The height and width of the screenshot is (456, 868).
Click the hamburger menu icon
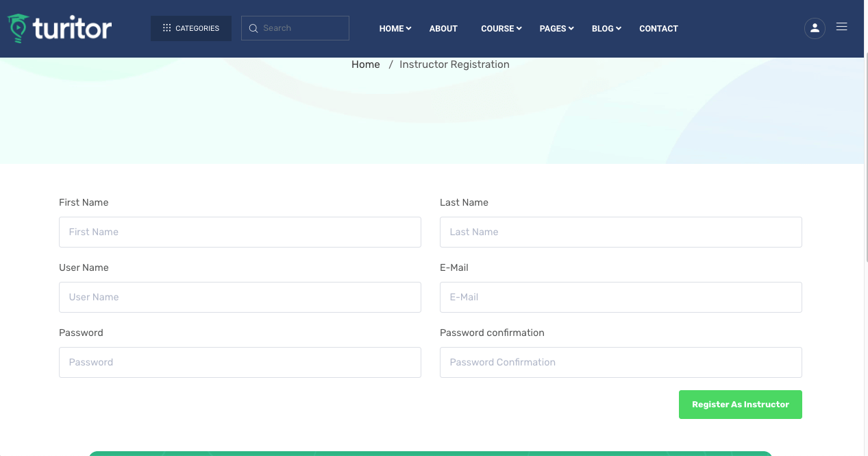click(841, 27)
